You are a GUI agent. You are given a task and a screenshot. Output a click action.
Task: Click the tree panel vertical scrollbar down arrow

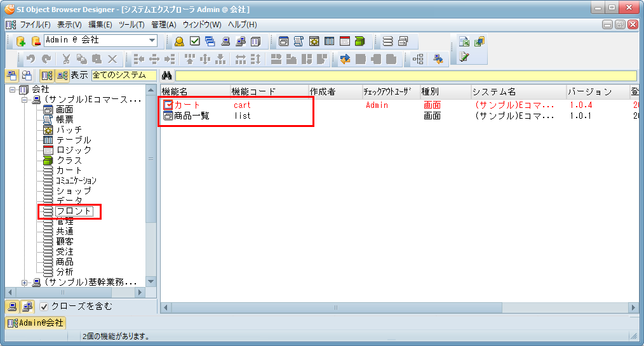pos(151,281)
